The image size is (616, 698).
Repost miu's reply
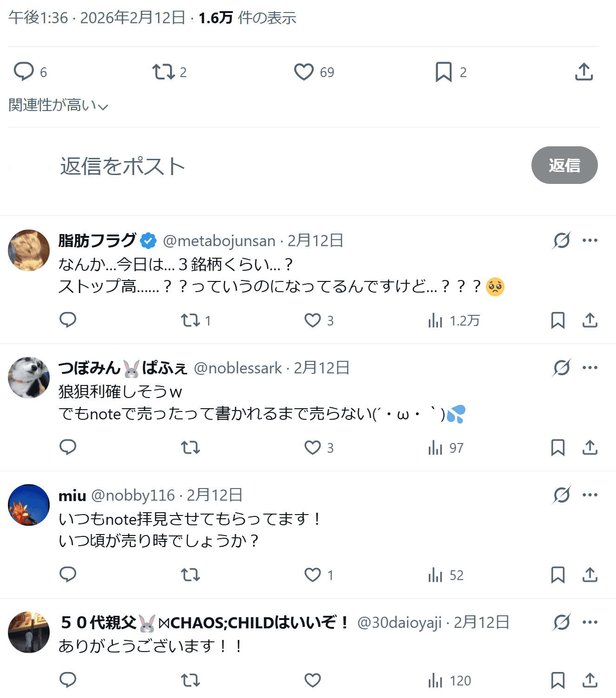point(190,575)
